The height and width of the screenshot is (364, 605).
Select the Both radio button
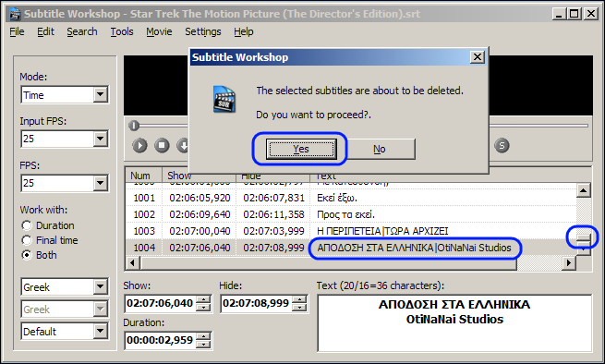[26, 255]
